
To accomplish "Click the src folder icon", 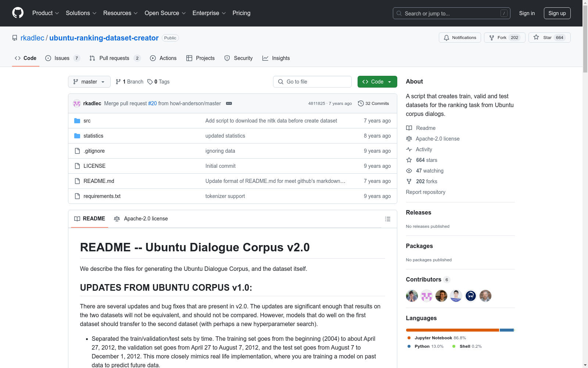I will 77,121.
